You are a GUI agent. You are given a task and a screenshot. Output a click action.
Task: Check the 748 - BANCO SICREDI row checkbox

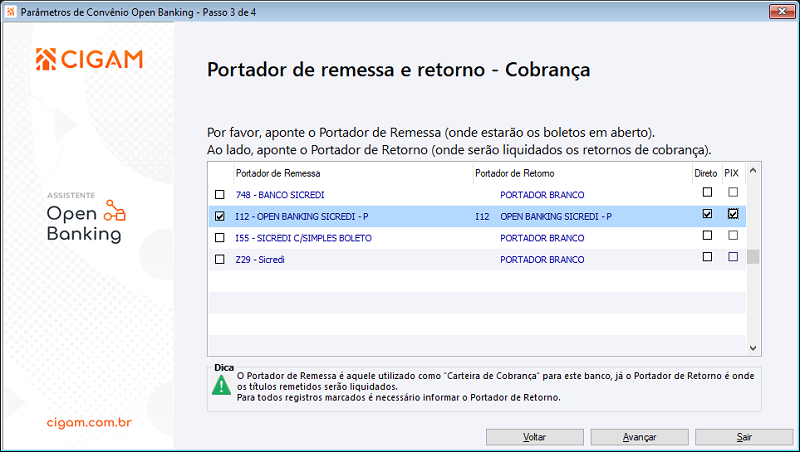(x=220, y=194)
